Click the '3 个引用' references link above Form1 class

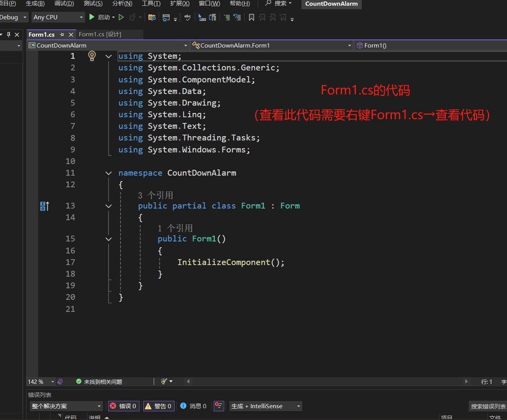156,195
